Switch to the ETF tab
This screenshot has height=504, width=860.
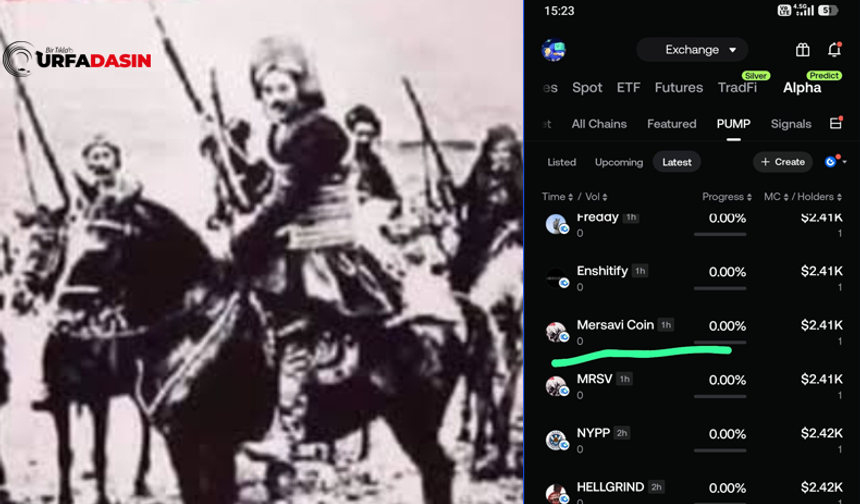click(x=629, y=88)
